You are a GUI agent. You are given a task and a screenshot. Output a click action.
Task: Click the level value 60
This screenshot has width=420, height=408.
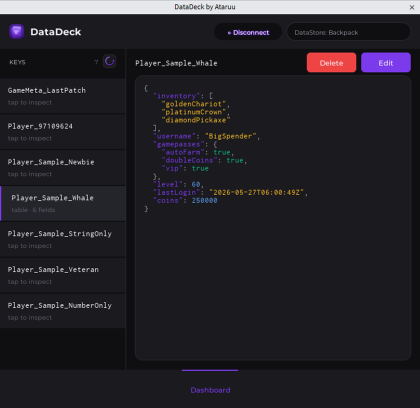click(196, 184)
